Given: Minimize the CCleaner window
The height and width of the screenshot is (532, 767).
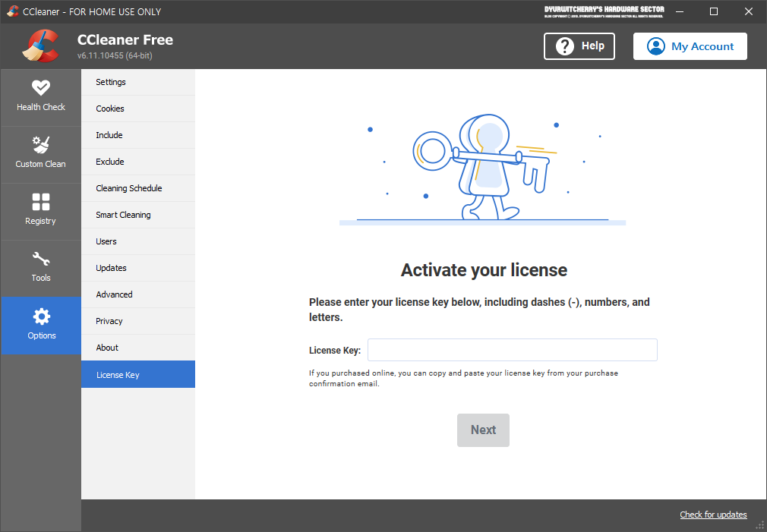Looking at the screenshot, I should pyautogui.click(x=680, y=11).
